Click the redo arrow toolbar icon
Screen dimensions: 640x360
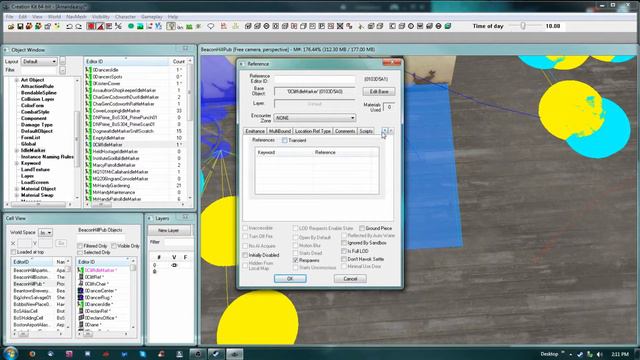pyautogui.click(x=78, y=26)
